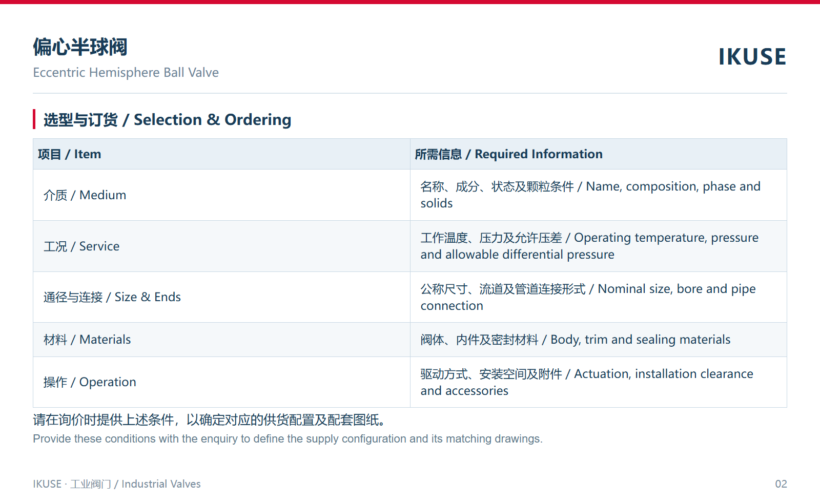The width and height of the screenshot is (820, 504).
Task: Select the '工况 / Service' table cell
Action: coord(221,246)
